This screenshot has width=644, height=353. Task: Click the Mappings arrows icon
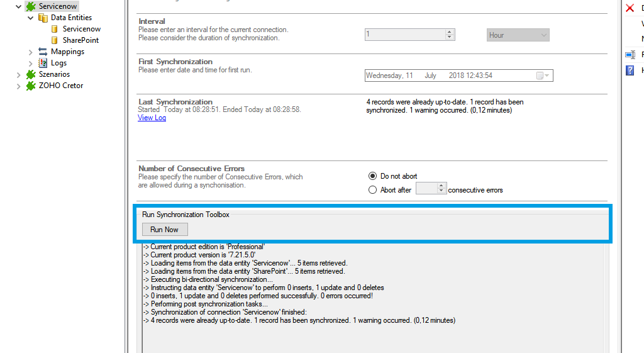pos(43,52)
